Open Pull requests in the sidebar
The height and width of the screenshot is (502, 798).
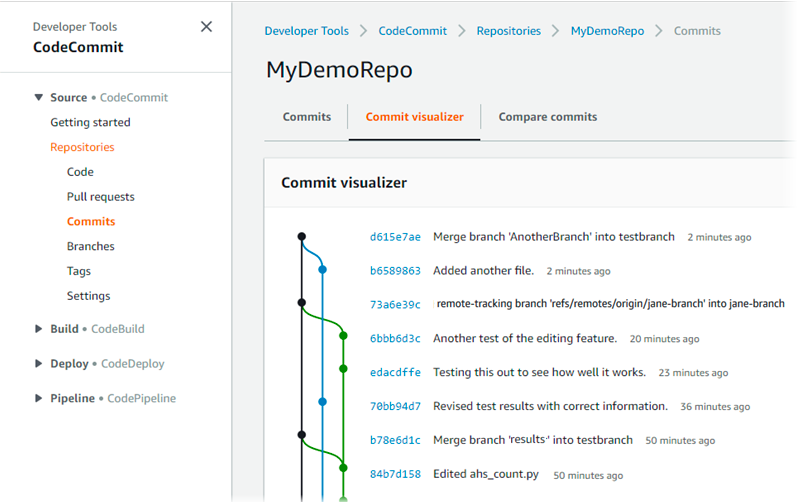click(x=100, y=197)
